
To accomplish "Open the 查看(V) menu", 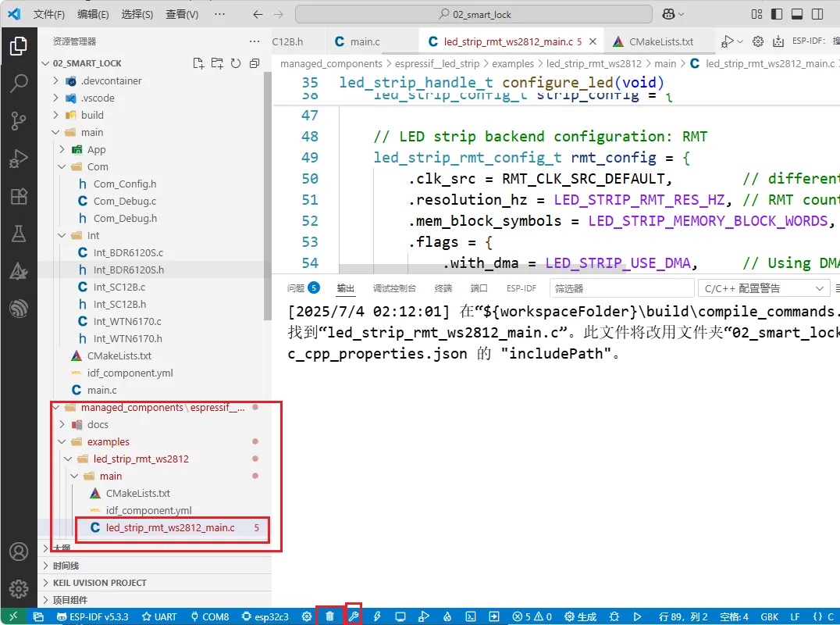I will tap(182, 14).
